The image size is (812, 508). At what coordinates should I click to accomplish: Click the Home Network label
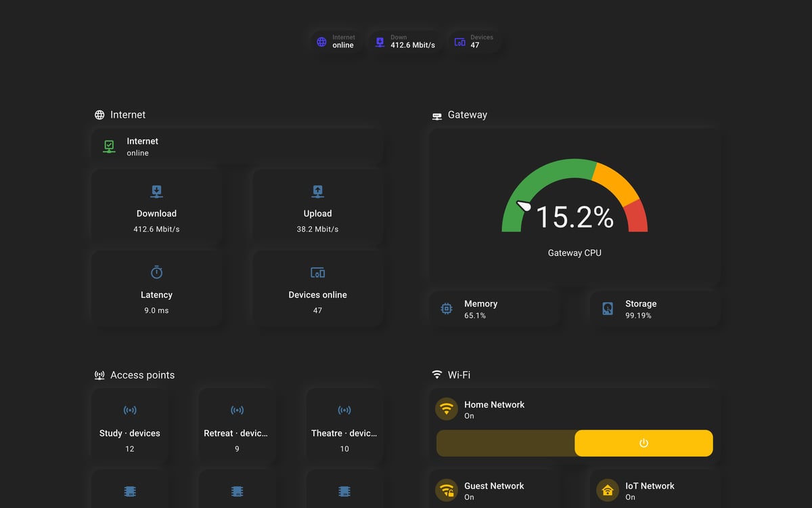pos(494,404)
